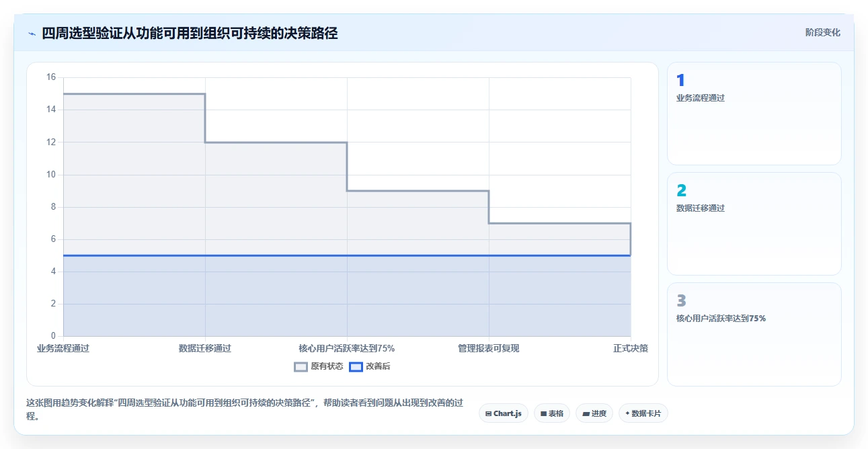Click the y-axis value 8

pos(54,207)
